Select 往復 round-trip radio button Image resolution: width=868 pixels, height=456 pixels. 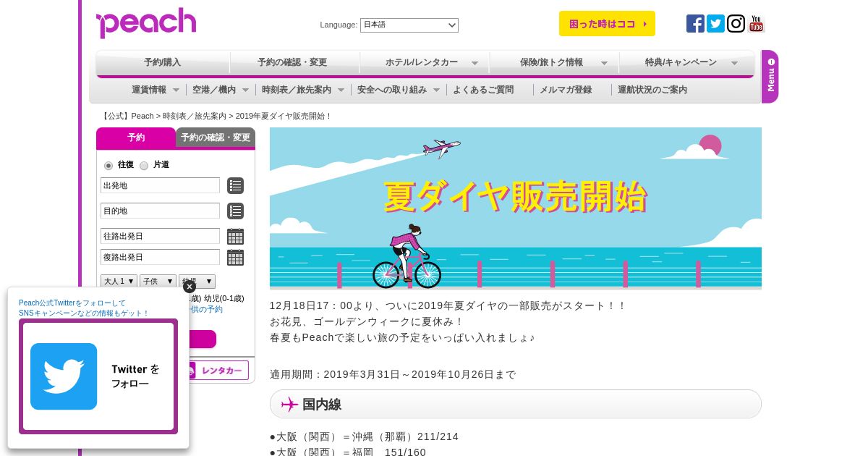pyautogui.click(x=109, y=166)
